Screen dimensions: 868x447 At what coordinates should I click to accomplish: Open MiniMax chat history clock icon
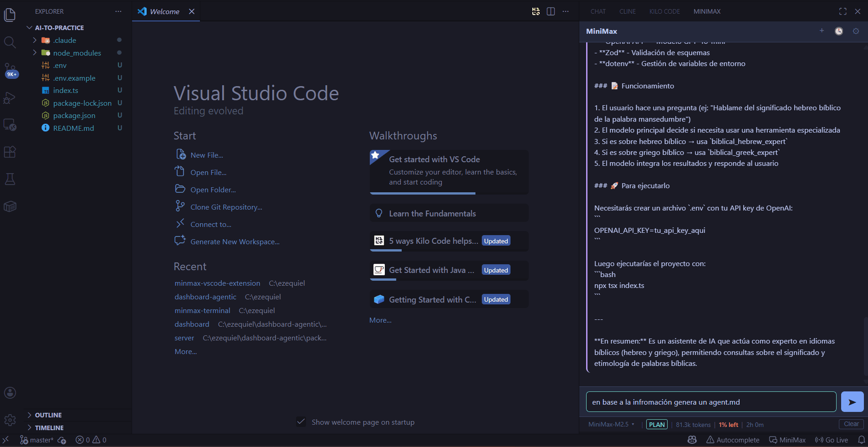pos(839,31)
